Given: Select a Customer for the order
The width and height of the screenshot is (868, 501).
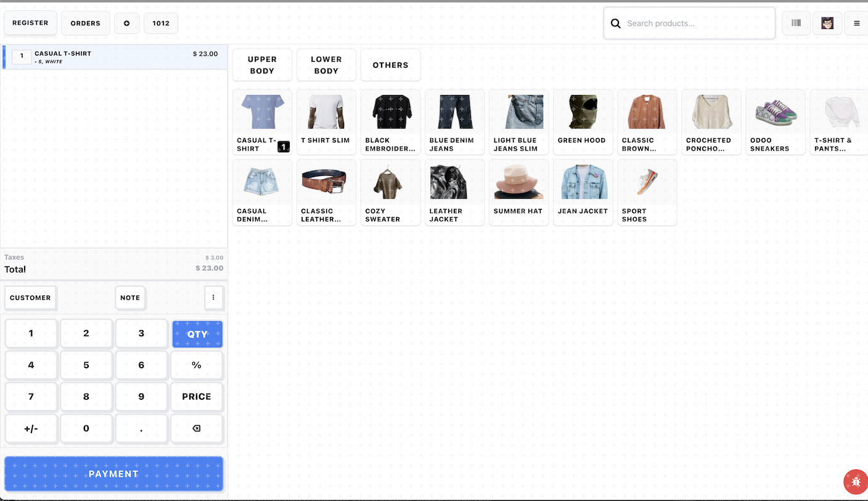Looking at the screenshot, I should 30,297.
